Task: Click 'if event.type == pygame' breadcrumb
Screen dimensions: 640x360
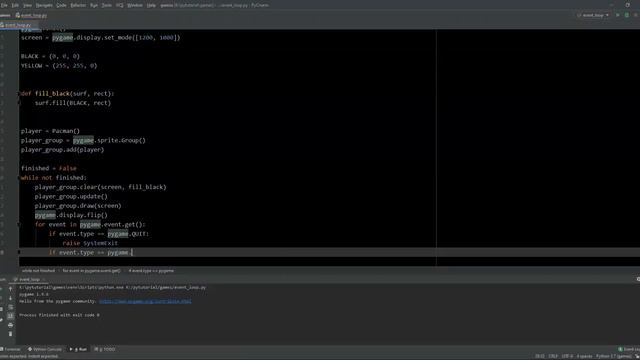Action: pyautogui.click(x=151, y=271)
